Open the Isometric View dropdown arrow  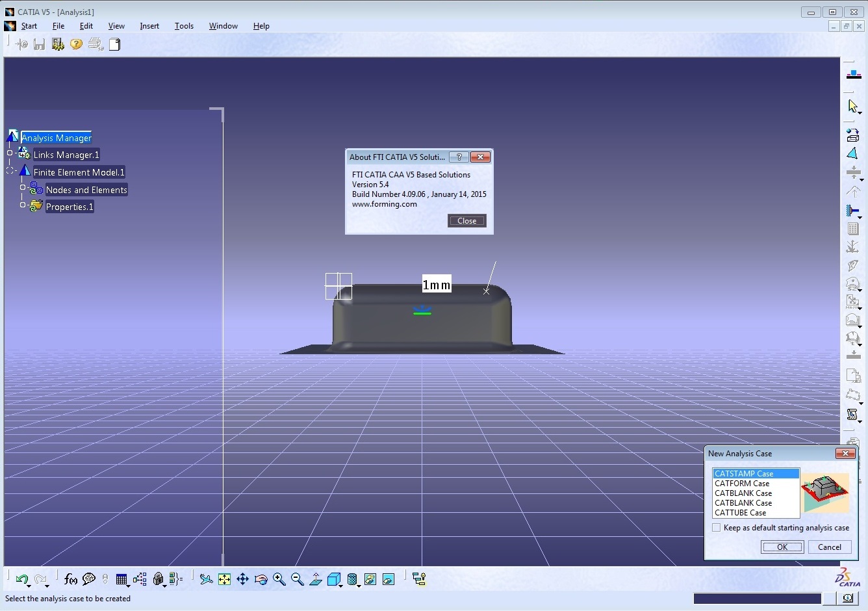pos(340,585)
